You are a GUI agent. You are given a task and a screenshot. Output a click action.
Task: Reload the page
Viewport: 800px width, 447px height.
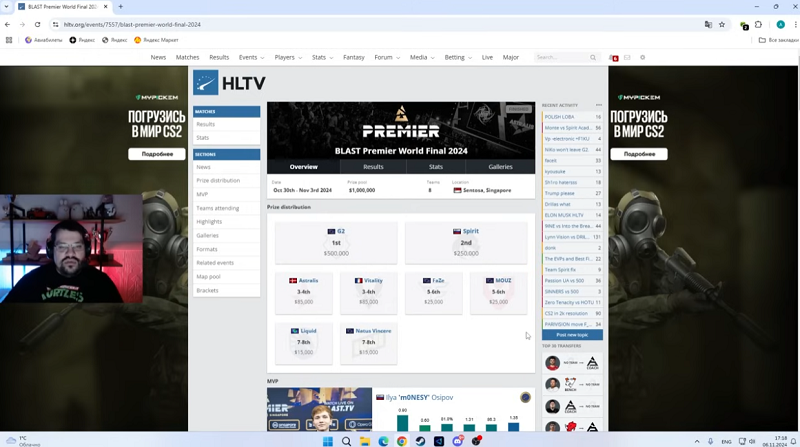point(37,24)
